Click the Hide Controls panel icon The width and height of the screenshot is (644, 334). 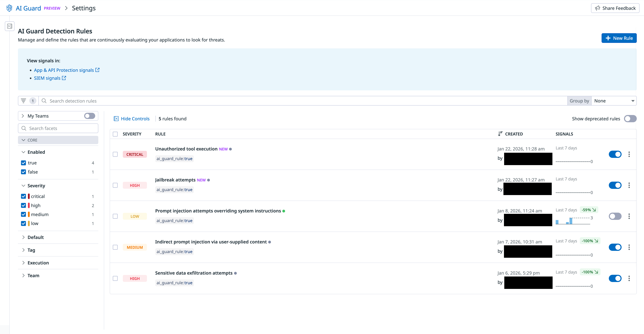[x=116, y=119]
